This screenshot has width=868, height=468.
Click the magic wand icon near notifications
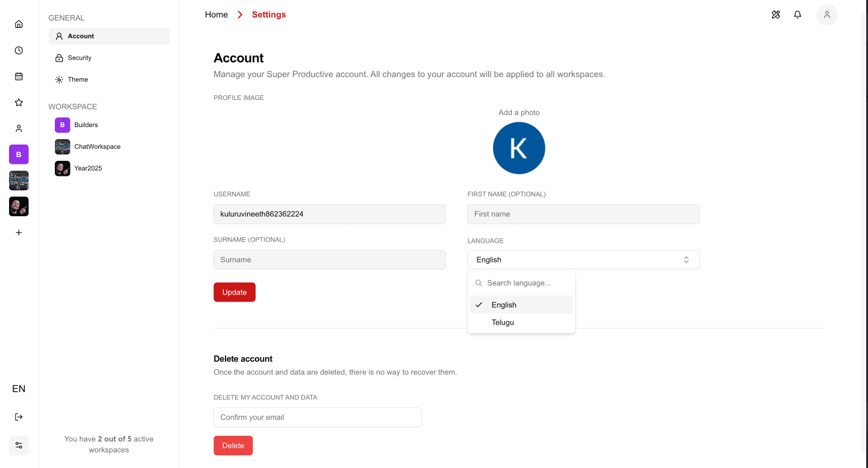[x=776, y=14]
